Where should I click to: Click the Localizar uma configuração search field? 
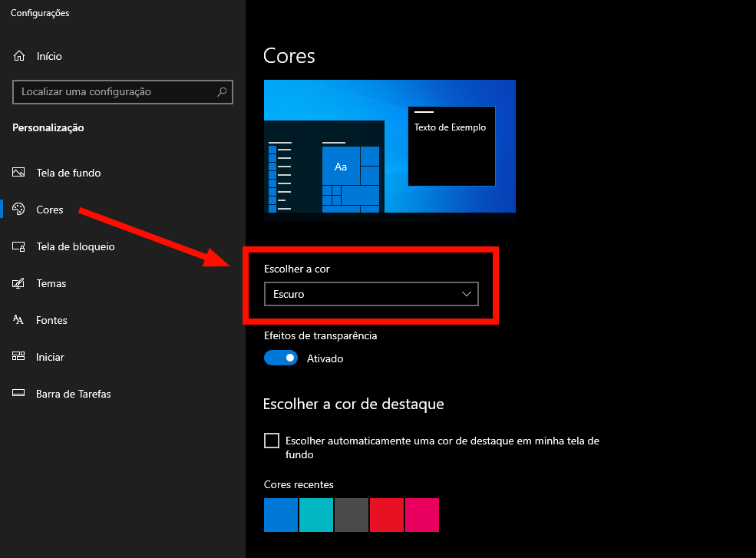(x=115, y=92)
